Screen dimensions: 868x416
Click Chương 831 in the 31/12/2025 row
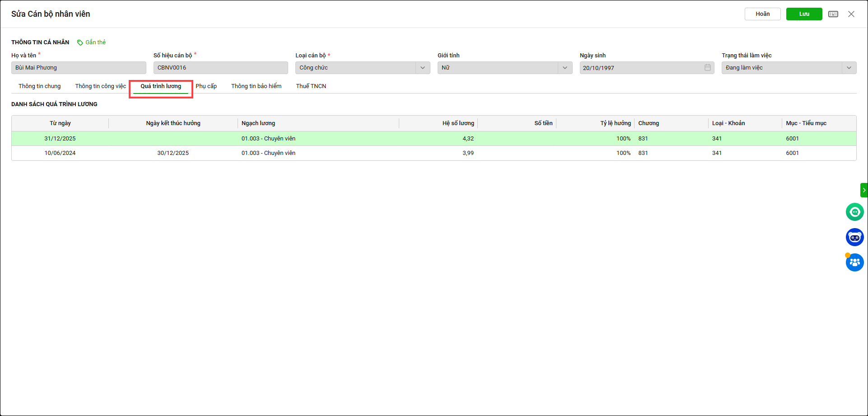pyautogui.click(x=643, y=139)
